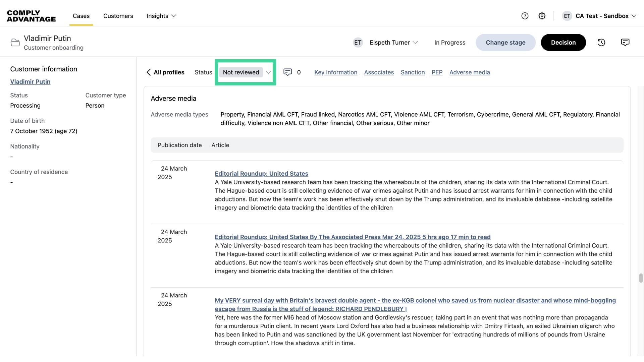Click the ET avatar beside Elspeth Turner
644x362 pixels.
pyautogui.click(x=358, y=43)
